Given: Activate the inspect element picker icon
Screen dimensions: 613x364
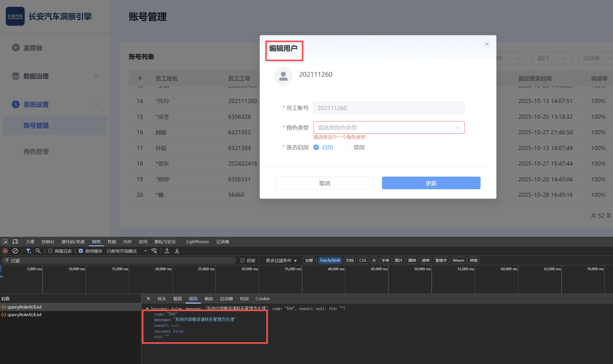Looking at the screenshot, I should 5,242.
